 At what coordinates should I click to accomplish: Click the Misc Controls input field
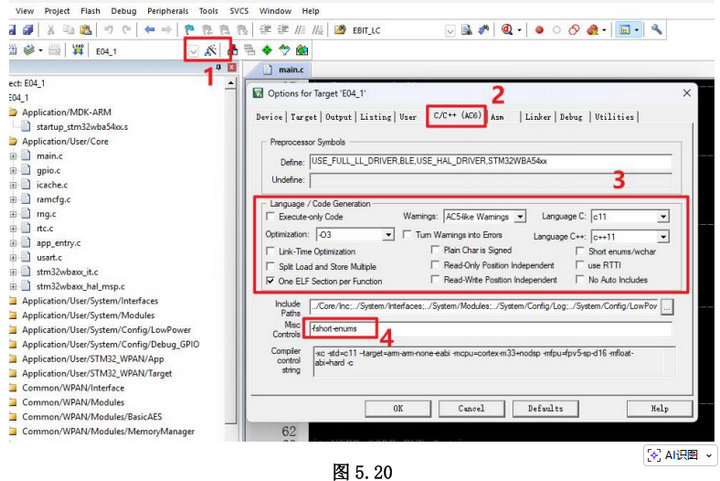[490, 328]
